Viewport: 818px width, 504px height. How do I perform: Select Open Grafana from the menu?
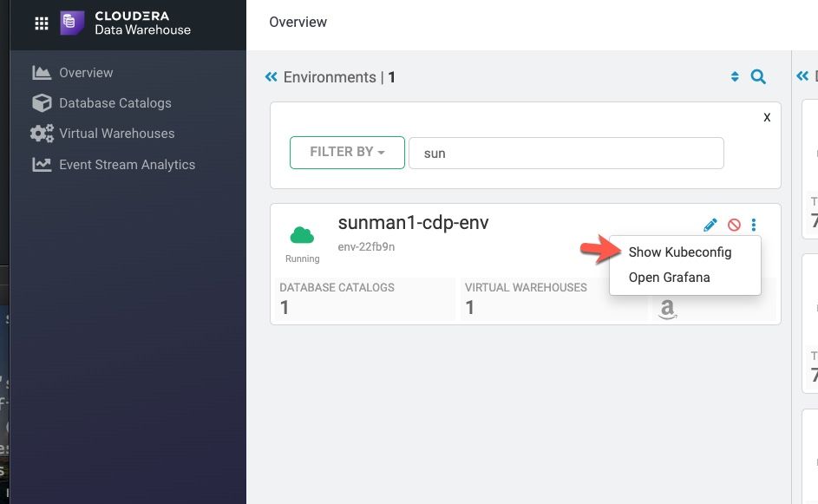pyautogui.click(x=669, y=277)
